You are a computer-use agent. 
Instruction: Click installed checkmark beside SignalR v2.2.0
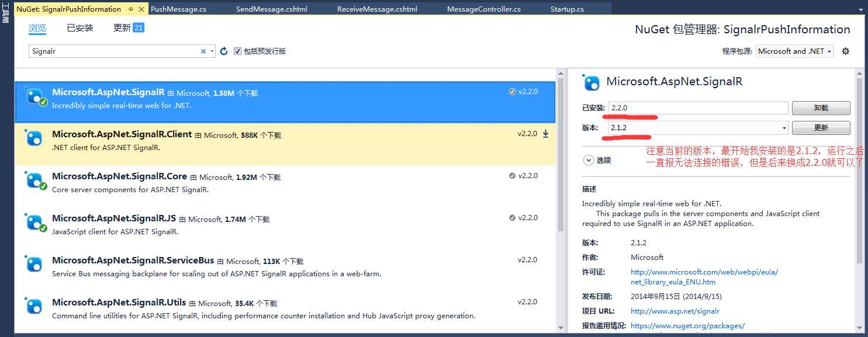[512, 92]
